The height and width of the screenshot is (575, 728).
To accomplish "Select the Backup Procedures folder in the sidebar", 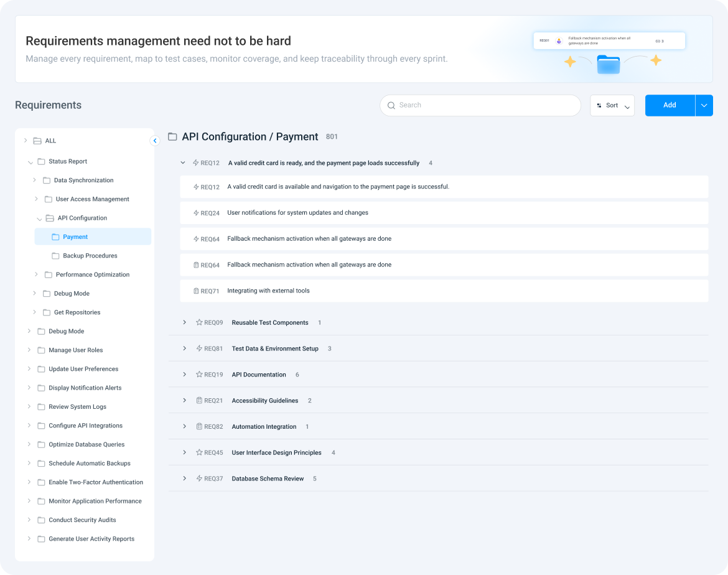I will tap(90, 256).
